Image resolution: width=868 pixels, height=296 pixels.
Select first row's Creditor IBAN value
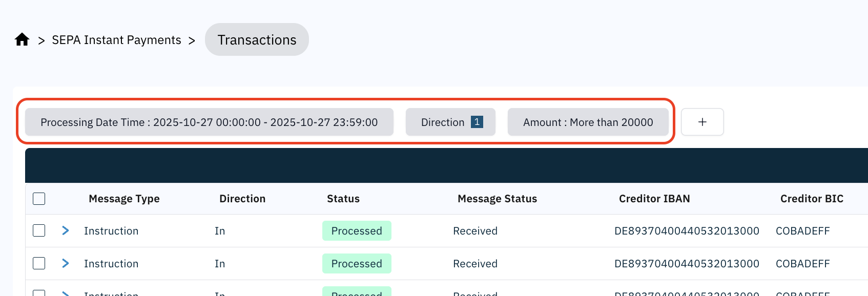click(687, 231)
